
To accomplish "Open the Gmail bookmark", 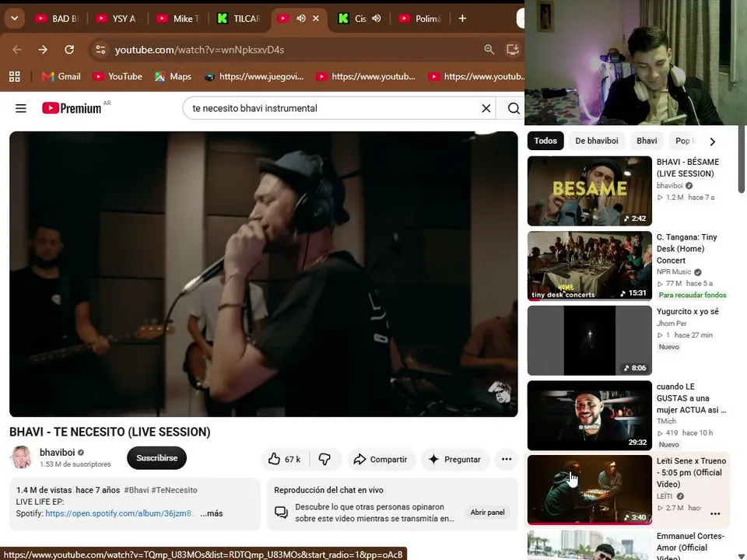I will pos(61,77).
